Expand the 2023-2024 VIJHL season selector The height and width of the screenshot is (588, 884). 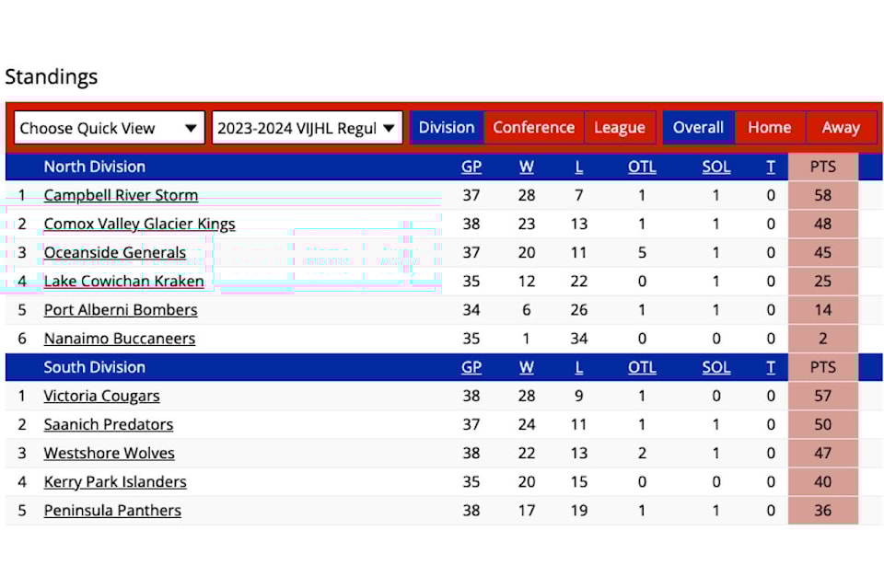[308, 128]
